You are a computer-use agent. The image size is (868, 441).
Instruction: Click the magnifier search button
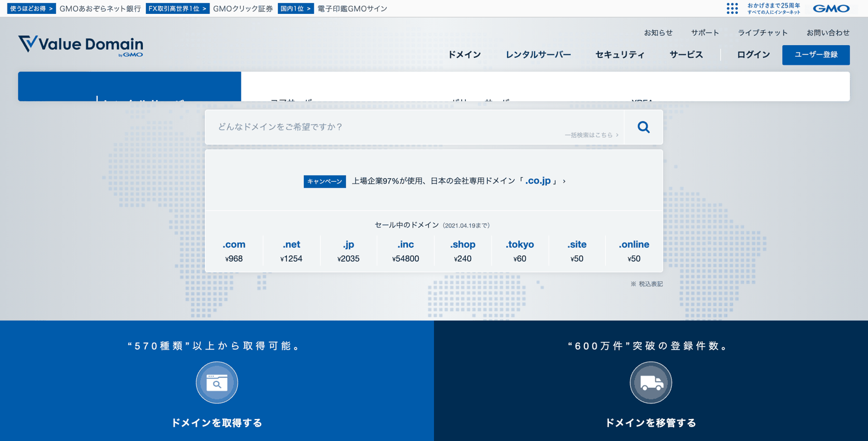click(x=643, y=127)
